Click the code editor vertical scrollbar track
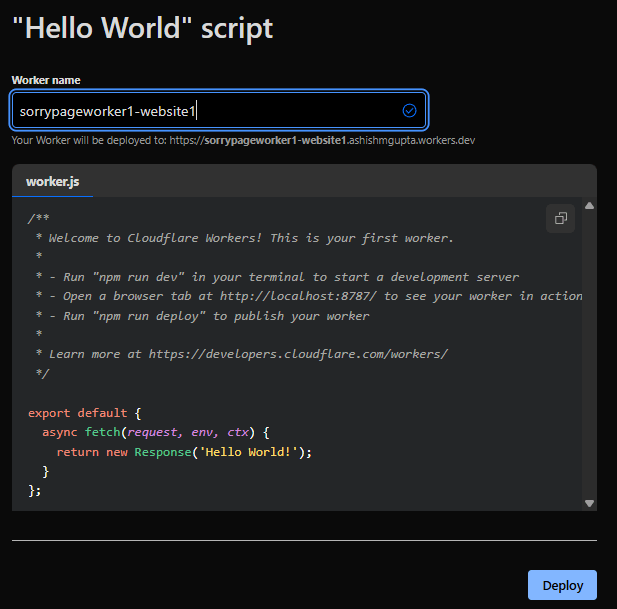 point(589,350)
